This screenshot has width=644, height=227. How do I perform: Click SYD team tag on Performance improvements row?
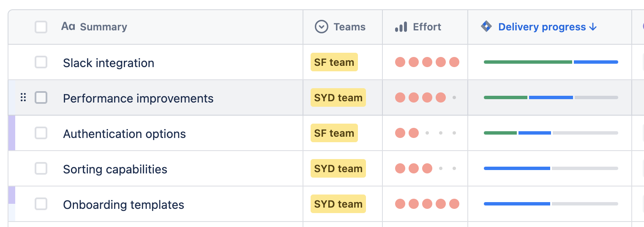tap(338, 97)
